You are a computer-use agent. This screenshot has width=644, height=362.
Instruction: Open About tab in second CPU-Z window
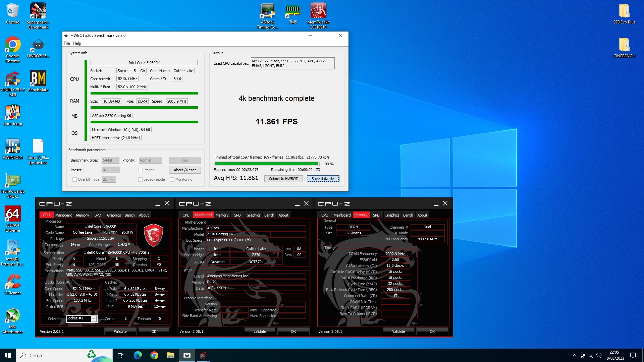pos(283,215)
